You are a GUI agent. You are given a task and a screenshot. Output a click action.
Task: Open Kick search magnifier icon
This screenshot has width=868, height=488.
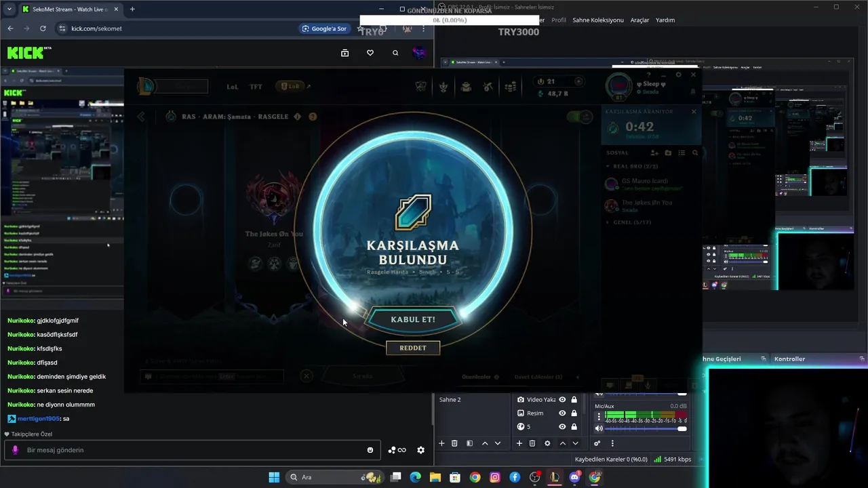(395, 53)
